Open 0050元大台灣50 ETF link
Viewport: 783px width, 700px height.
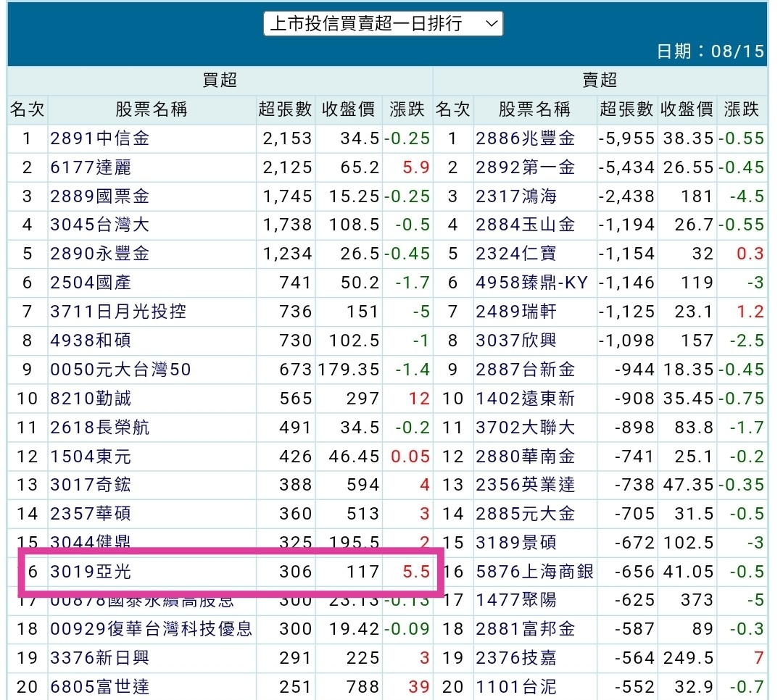click(121, 370)
